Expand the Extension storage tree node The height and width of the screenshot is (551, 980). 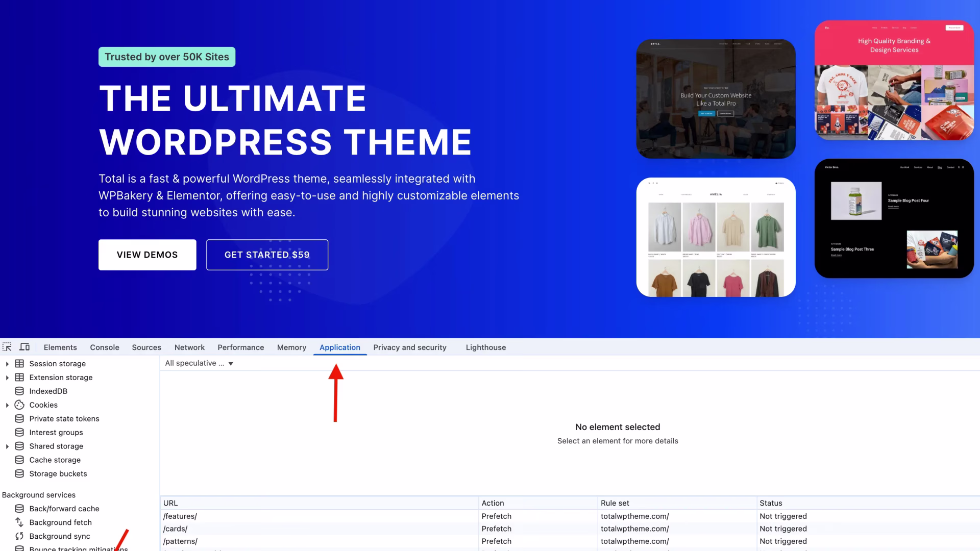(x=7, y=378)
